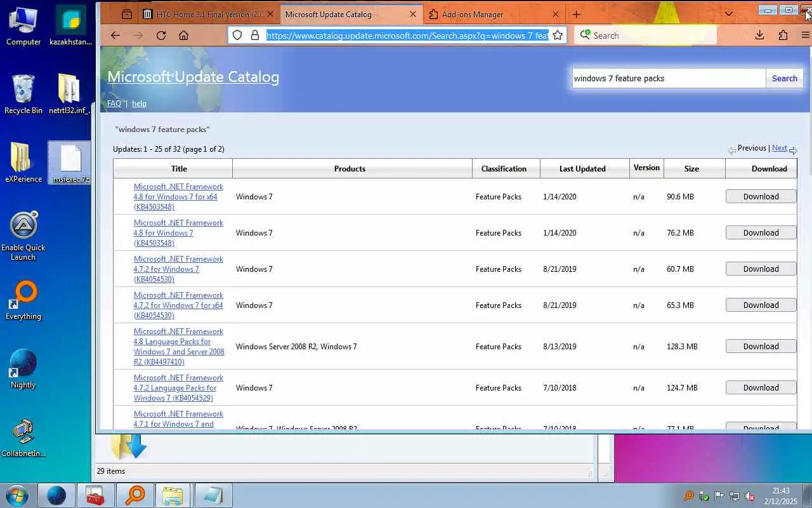812x508 pixels.
Task: Select the netrtl32.inf folder on desktop
Action: [x=69, y=94]
